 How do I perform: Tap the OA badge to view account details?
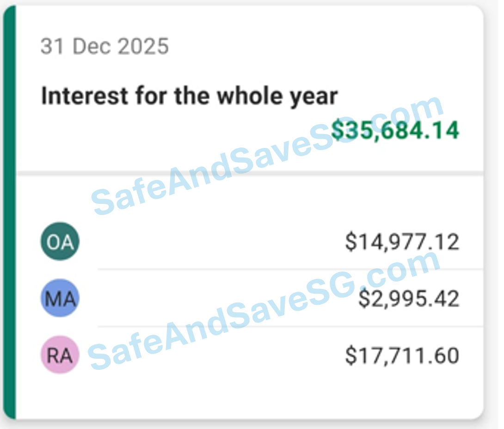60,241
